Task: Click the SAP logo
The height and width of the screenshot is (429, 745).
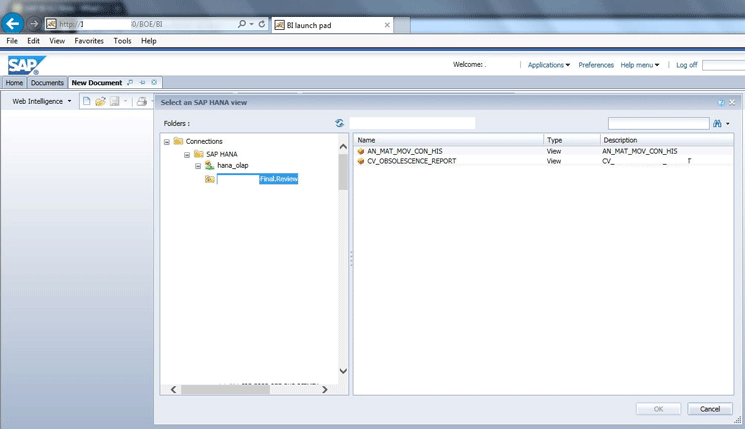Action: [26, 65]
